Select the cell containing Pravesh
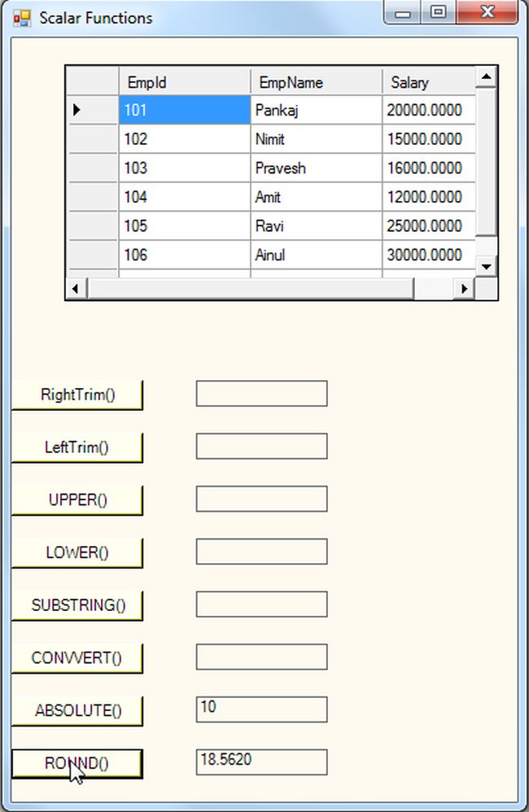 (x=316, y=168)
